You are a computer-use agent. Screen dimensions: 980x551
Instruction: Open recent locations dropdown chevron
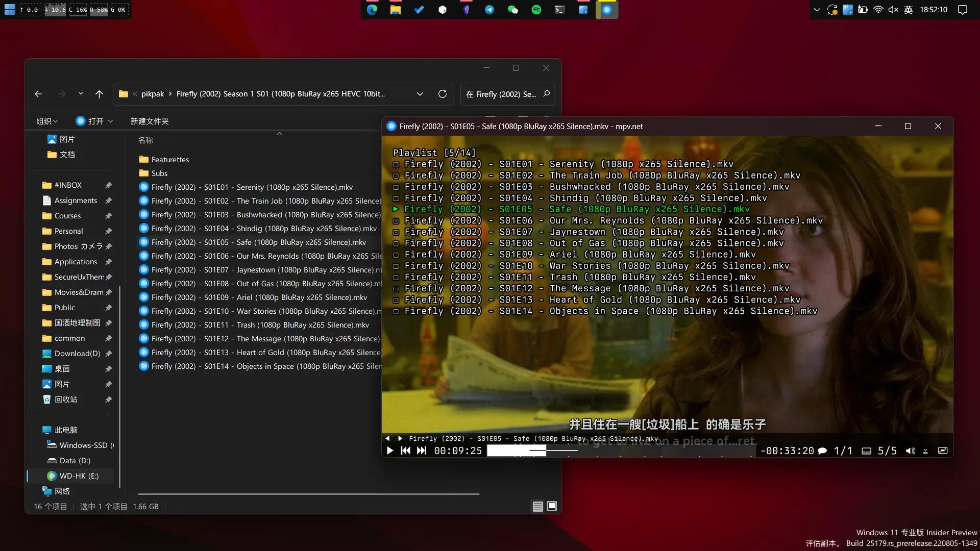[81, 94]
